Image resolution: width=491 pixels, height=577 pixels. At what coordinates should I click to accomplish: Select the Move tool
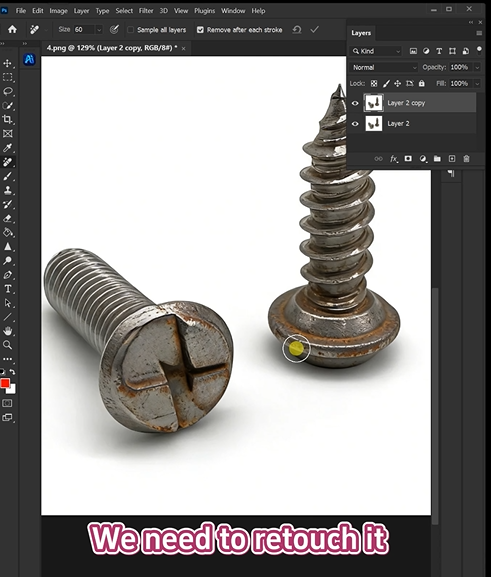[x=7, y=63]
